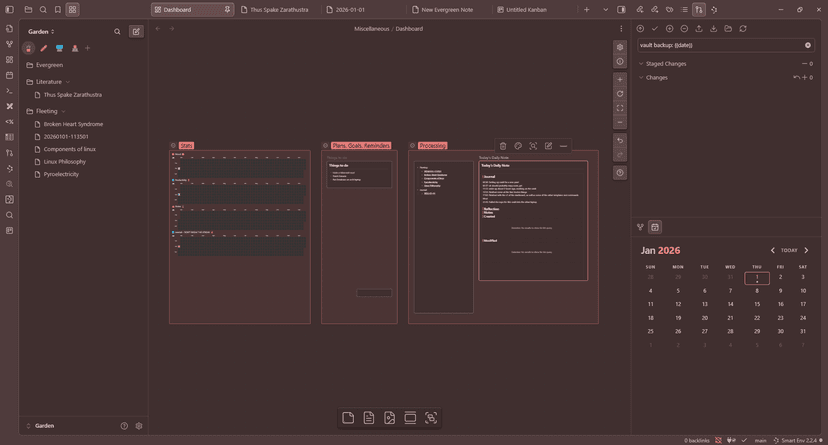This screenshot has width=828, height=445.
Task: Open the calendar view tab icon
Action: [655, 227]
